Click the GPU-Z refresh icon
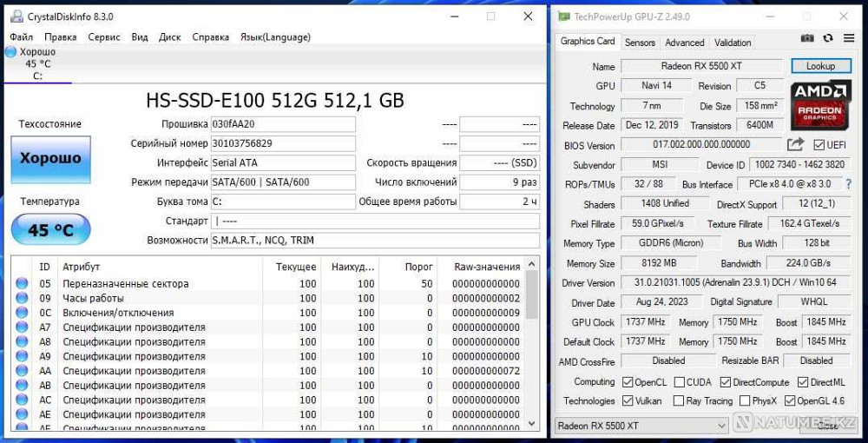This screenshot has height=443, width=868. [x=828, y=38]
